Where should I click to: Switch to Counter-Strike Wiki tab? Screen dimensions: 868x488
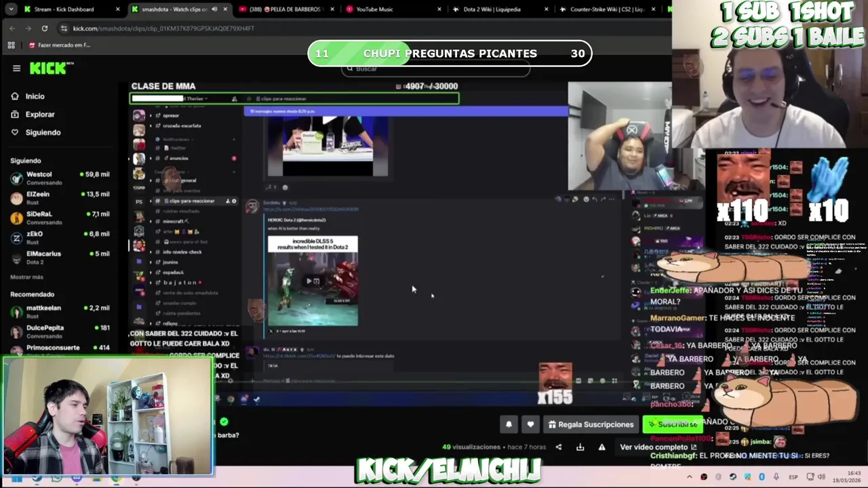pyautogui.click(x=607, y=9)
